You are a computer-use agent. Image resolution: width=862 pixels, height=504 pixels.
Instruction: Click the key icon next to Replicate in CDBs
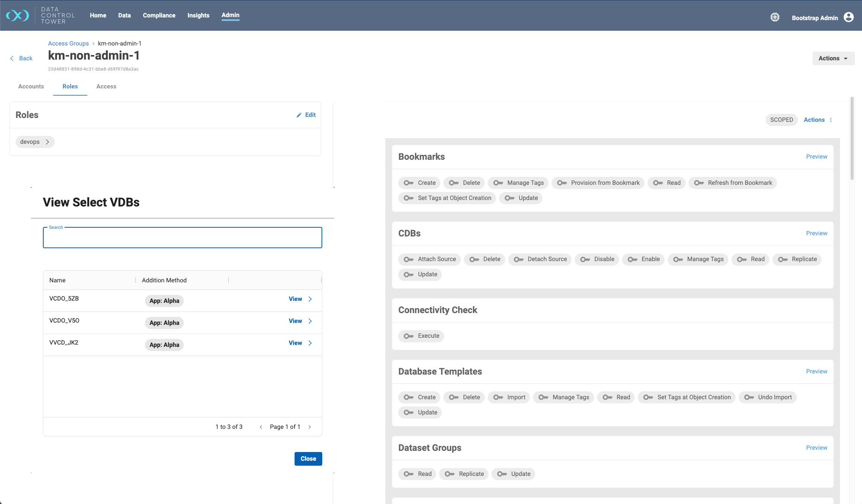pyautogui.click(x=783, y=259)
